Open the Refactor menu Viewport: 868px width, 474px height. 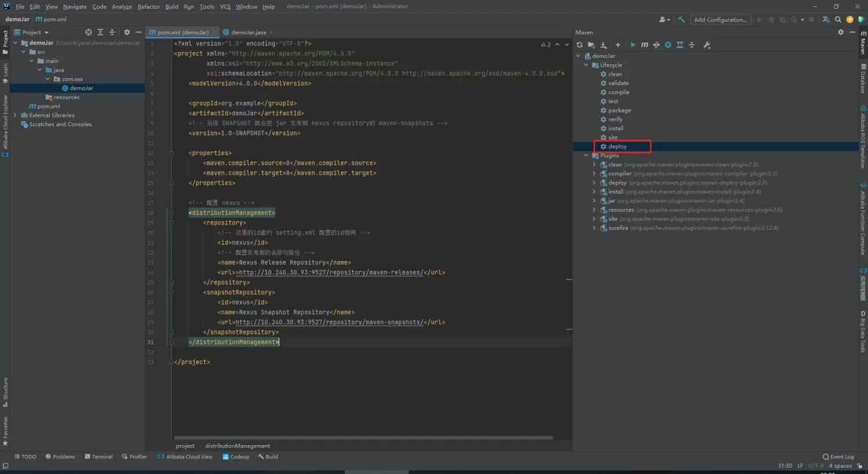pyautogui.click(x=148, y=6)
